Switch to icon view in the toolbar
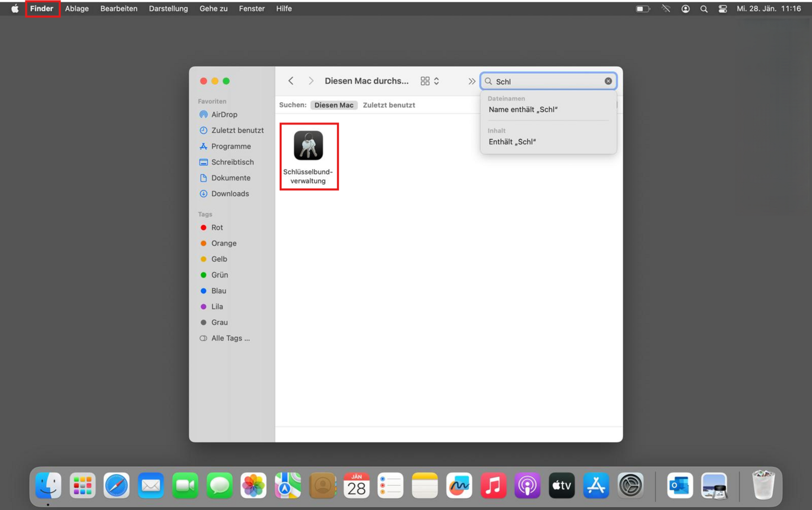This screenshot has width=812, height=510. tap(425, 81)
